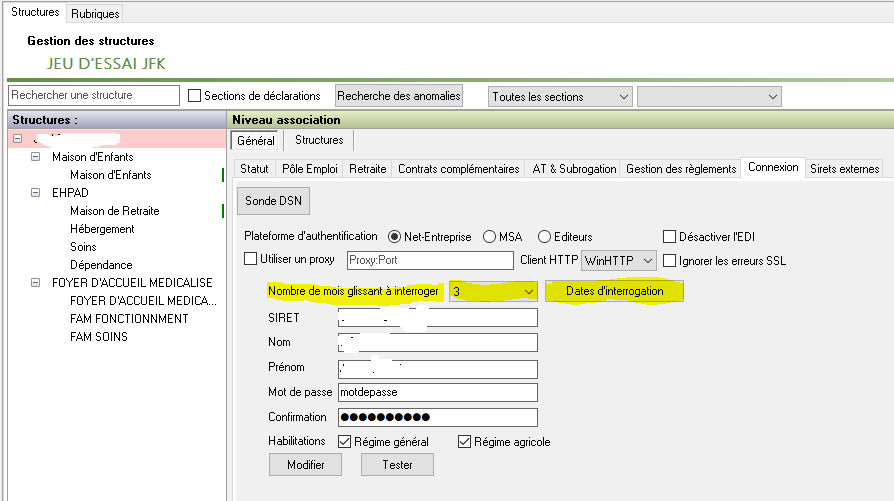The height and width of the screenshot is (501, 894).
Task: Collapse the EHPAD tree node
Action: pos(36,193)
